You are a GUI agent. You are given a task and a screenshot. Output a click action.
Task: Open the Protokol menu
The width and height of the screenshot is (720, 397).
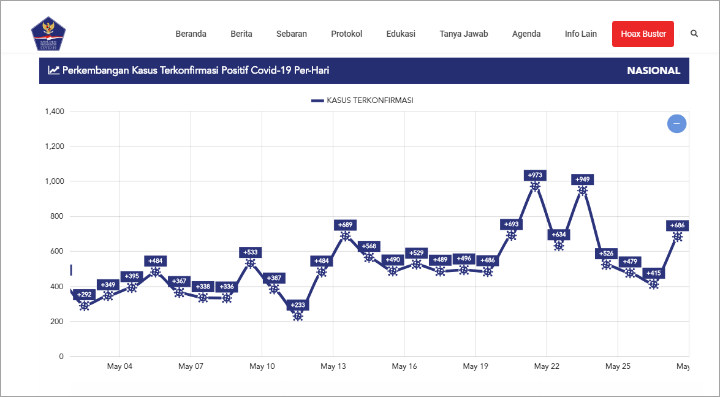tap(347, 34)
